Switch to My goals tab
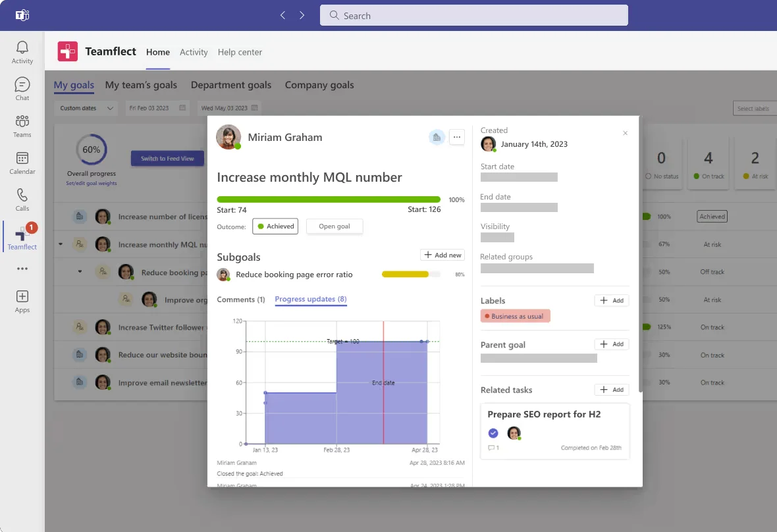Screen dimensions: 777x532 tap(74, 85)
